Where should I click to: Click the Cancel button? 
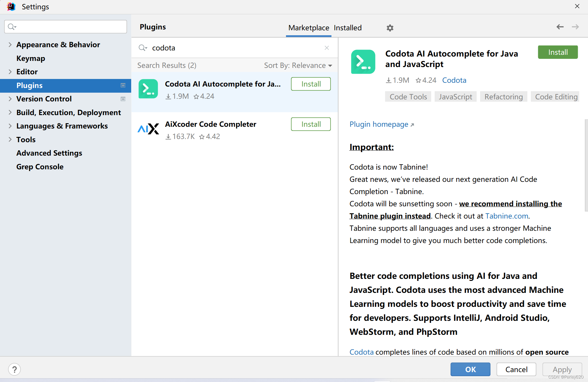tap(516, 369)
